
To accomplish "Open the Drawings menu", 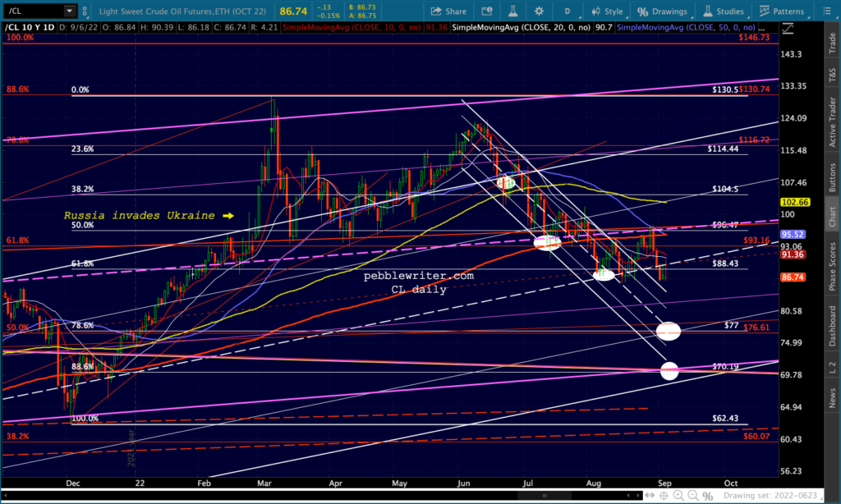I will (x=663, y=11).
